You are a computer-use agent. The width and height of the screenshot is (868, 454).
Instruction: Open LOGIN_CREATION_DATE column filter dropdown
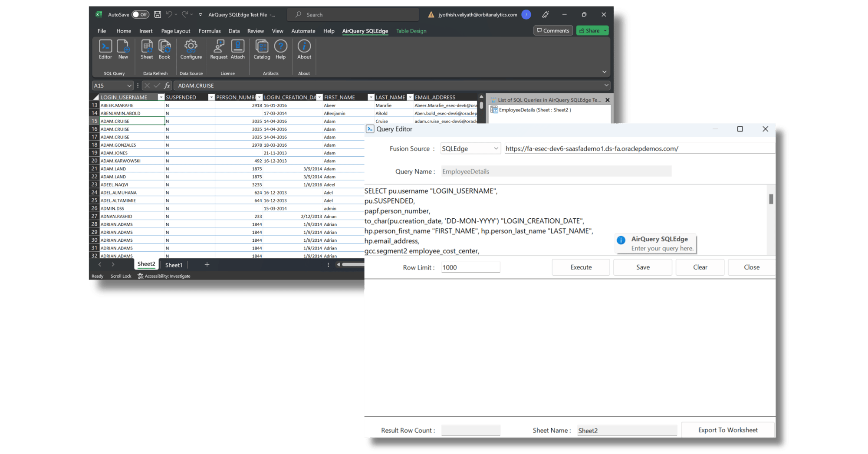coord(319,97)
